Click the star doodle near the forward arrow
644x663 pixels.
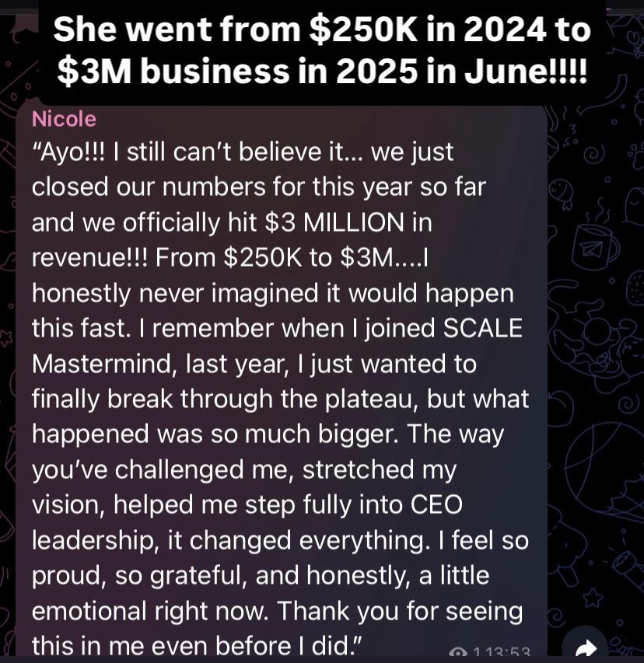[592, 598]
